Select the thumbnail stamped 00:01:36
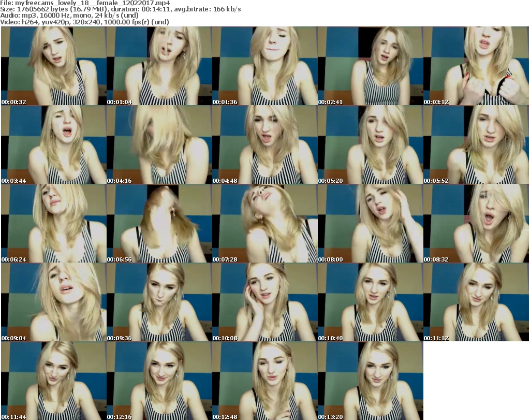Screen dimensions: 530x420 [x=264, y=66]
